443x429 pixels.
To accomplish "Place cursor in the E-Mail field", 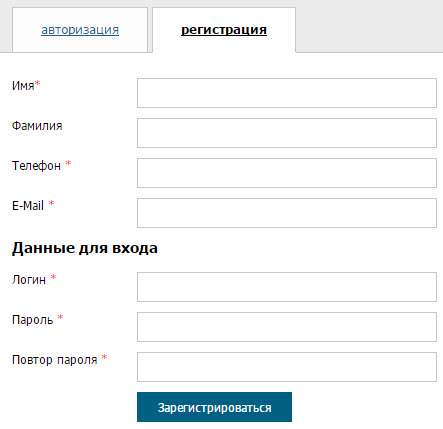I will tap(287, 213).
